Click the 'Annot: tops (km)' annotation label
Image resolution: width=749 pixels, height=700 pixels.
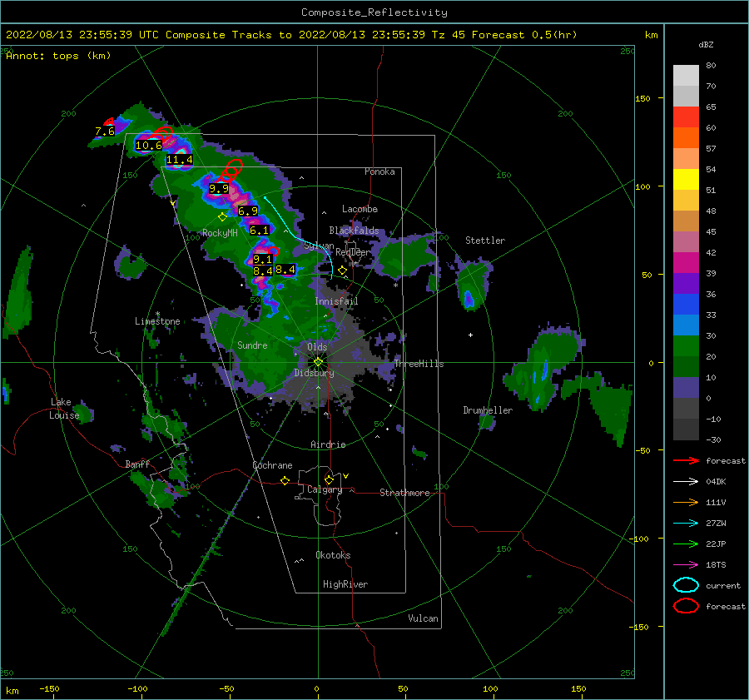click(58, 56)
